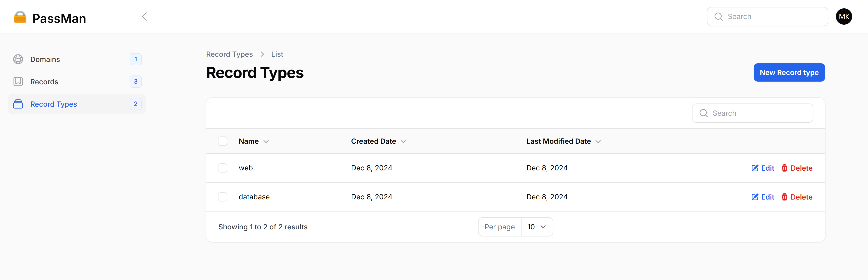Click the search icon inside the table search box

point(704,113)
